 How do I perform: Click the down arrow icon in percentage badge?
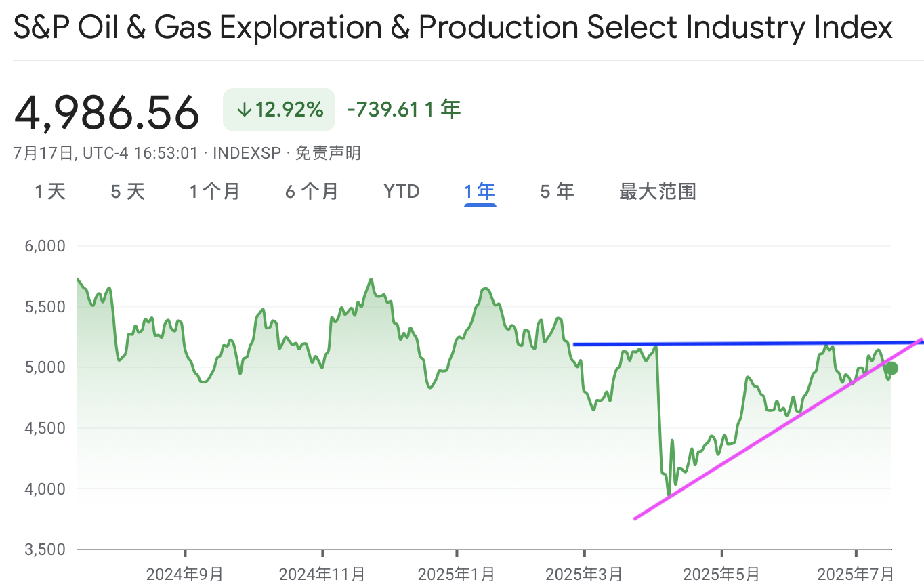245,110
